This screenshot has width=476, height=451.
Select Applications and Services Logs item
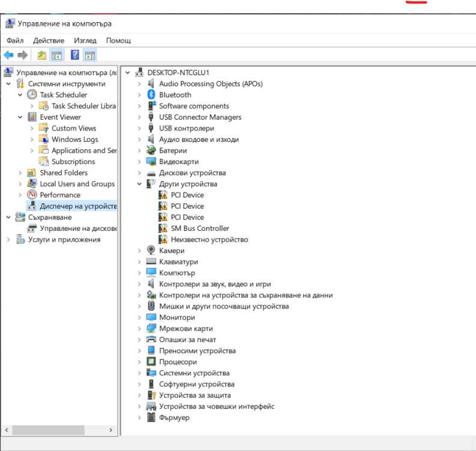pos(84,150)
